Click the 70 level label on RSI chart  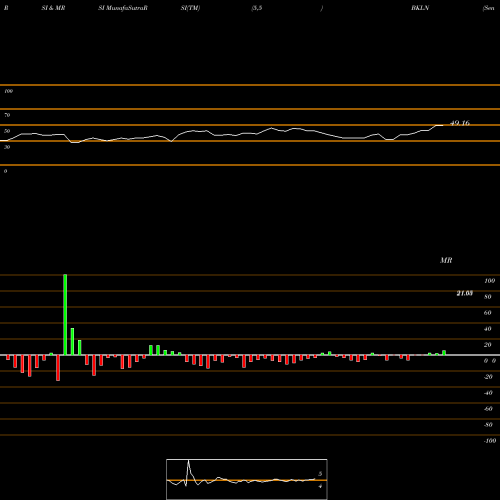click(7, 115)
